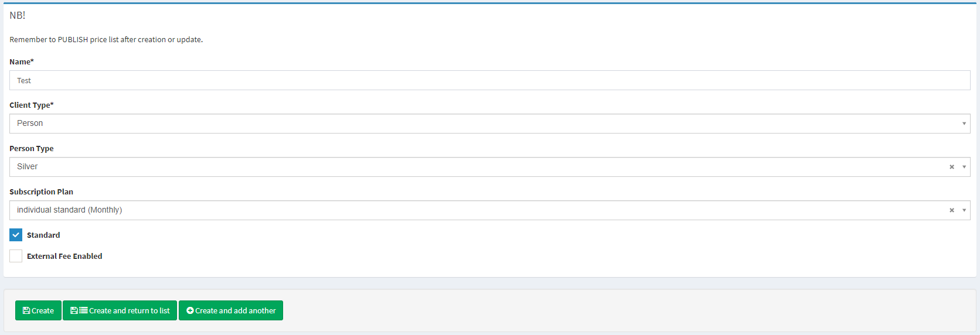Click the Person Type dropdown arrow
Screen dimensions: 980x335
coord(964,167)
